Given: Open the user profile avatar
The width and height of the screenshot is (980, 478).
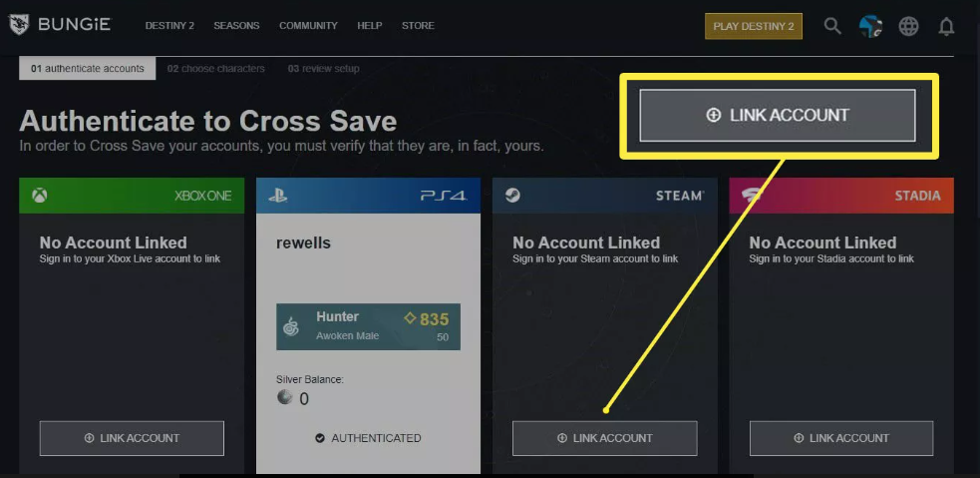Looking at the screenshot, I should (870, 26).
